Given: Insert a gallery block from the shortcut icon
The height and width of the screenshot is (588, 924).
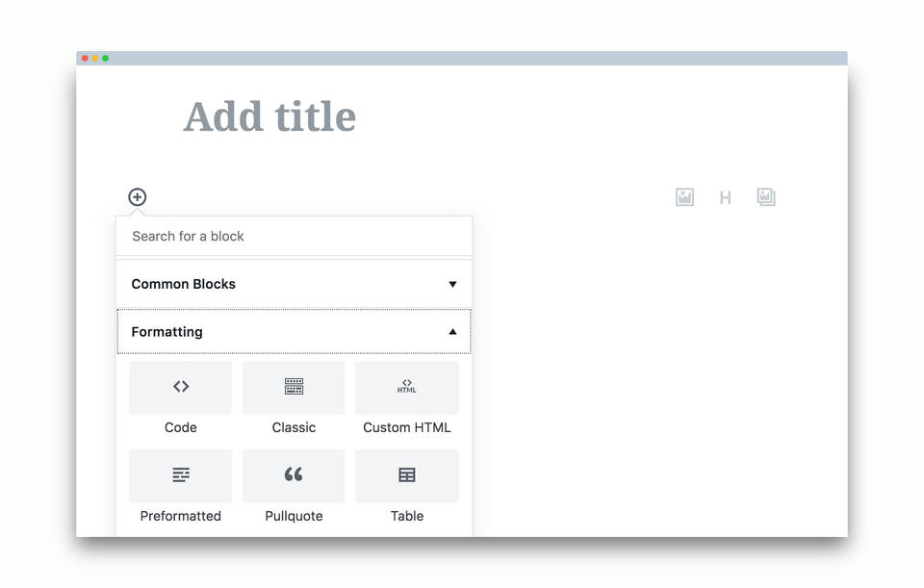Looking at the screenshot, I should pyautogui.click(x=766, y=197).
